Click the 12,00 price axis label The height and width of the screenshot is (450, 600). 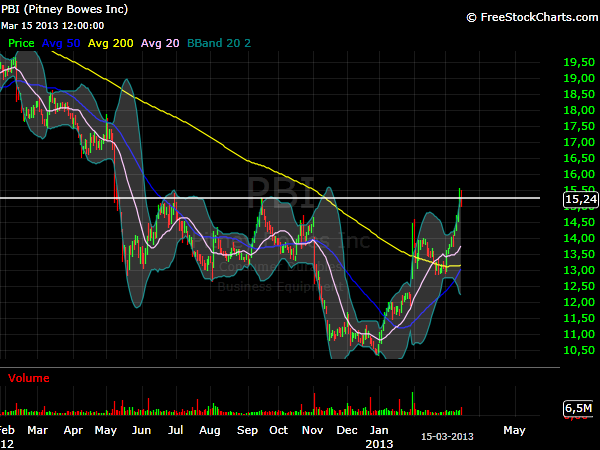click(579, 302)
